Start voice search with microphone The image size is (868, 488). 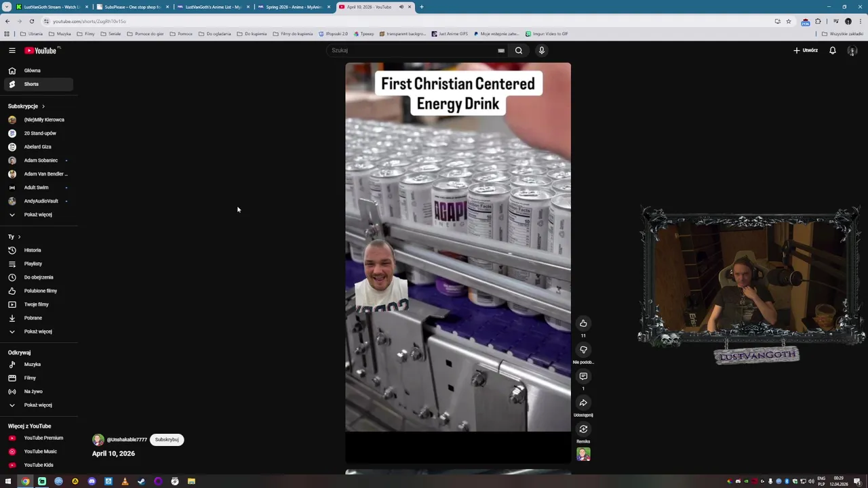coord(541,50)
